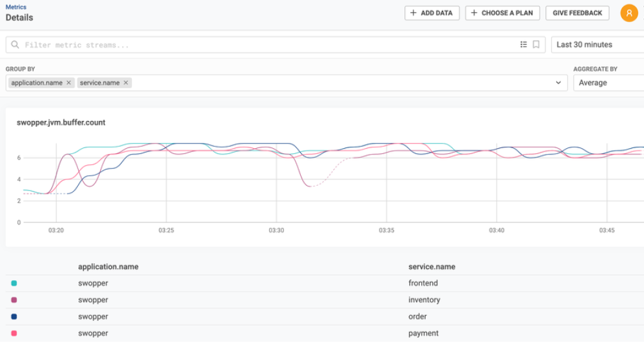Click the list view icon in filter bar
The height and width of the screenshot is (345, 644).
[x=524, y=45]
